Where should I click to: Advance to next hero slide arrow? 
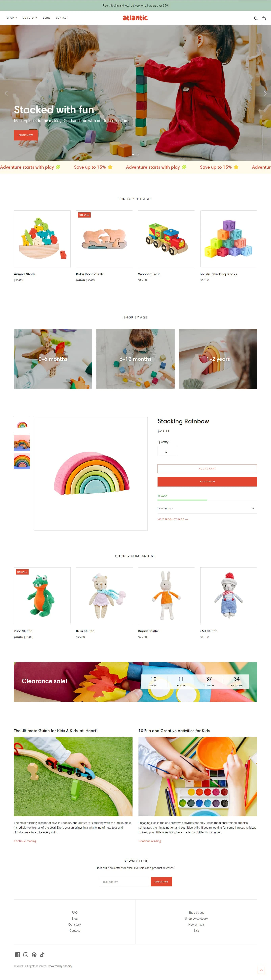265,93
